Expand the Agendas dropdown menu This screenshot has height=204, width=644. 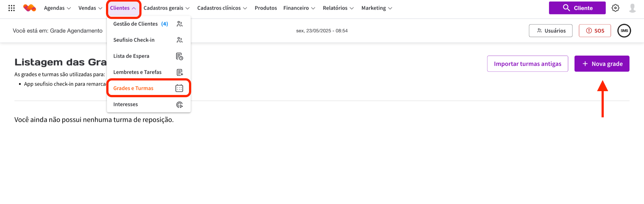tap(57, 8)
